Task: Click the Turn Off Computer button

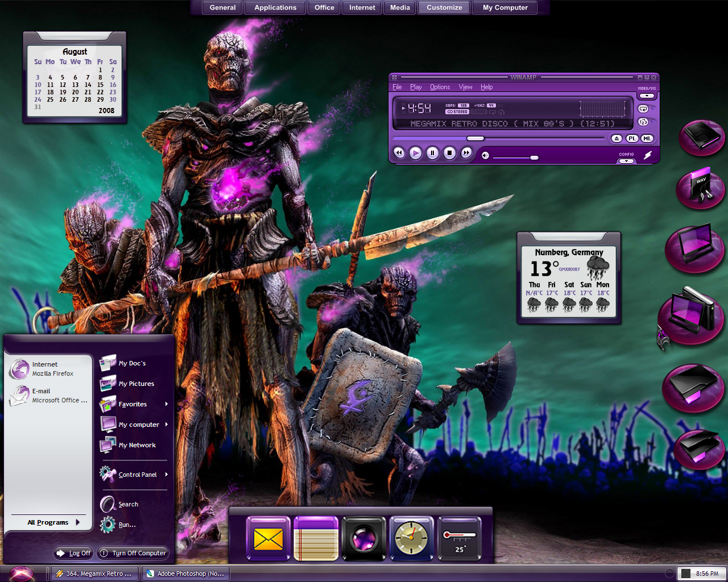Action: click(133, 553)
